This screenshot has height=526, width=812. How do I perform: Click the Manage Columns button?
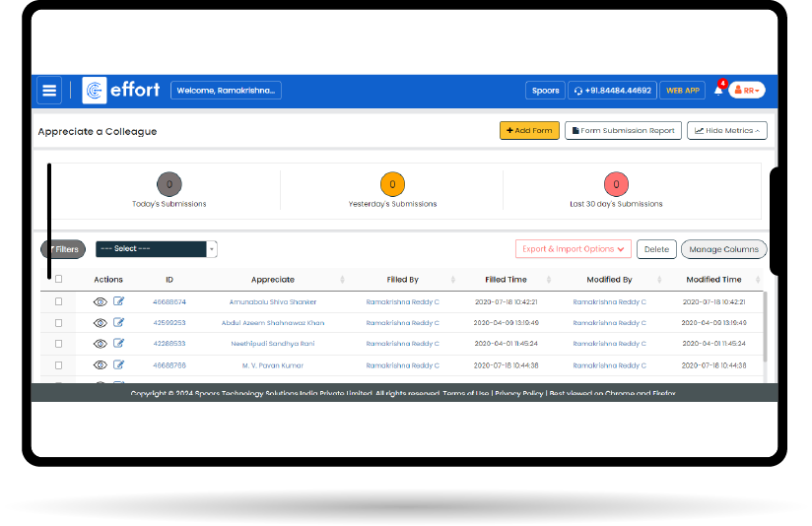(x=723, y=249)
